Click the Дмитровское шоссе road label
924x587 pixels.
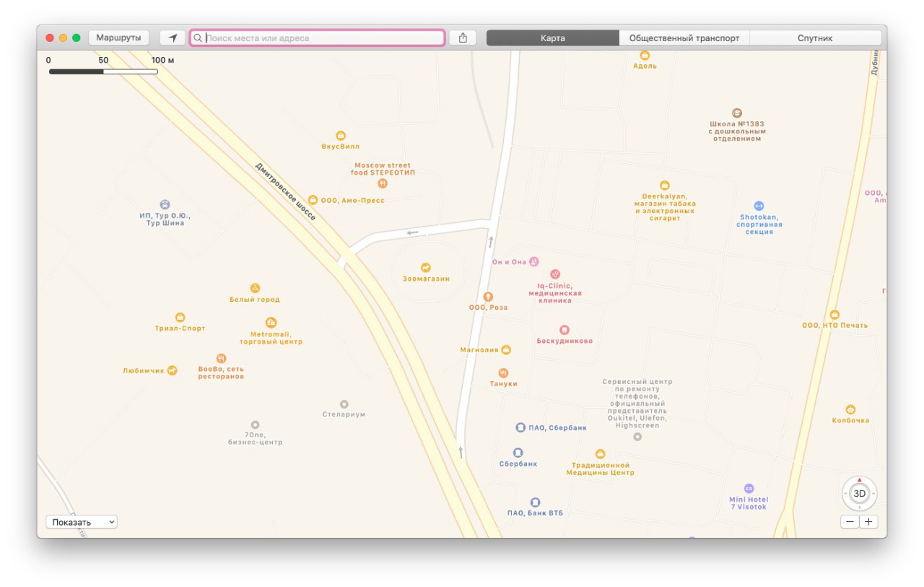pos(285,191)
